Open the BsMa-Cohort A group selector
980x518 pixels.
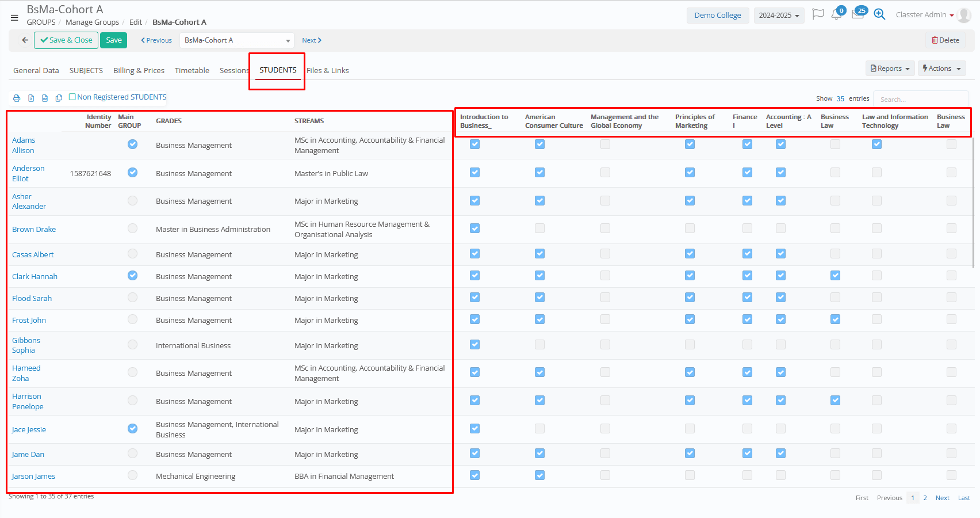[x=237, y=40]
